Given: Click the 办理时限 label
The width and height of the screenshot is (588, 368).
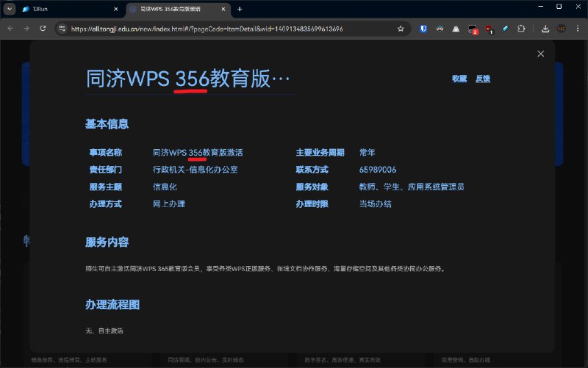Looking at the screenshot, I should [312, 204].
